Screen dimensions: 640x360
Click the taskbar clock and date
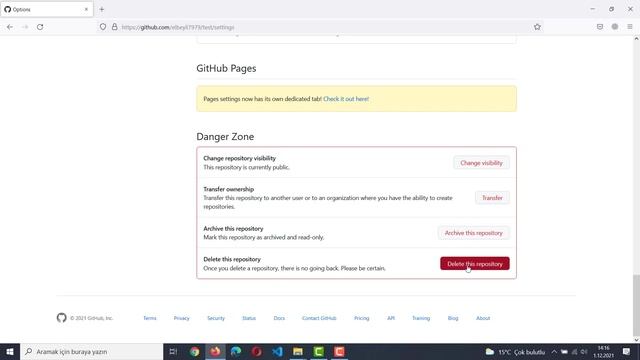(x=604, y=351)
